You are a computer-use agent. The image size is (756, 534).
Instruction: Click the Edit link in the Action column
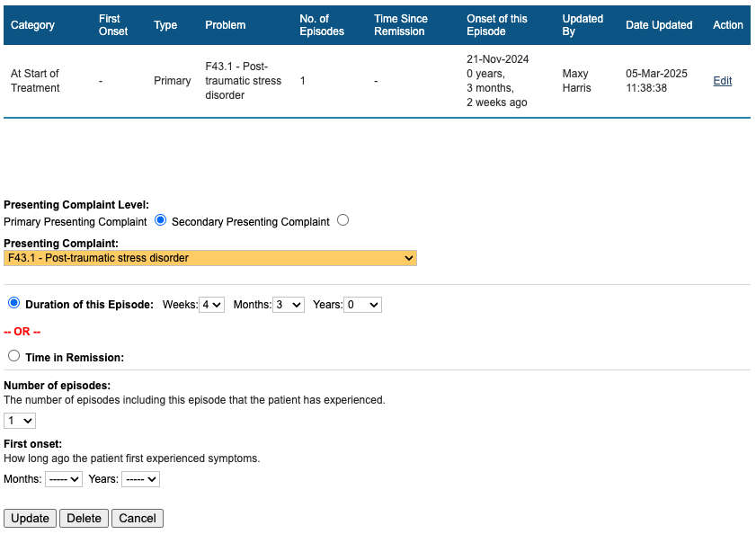click(x=722, y=81)
